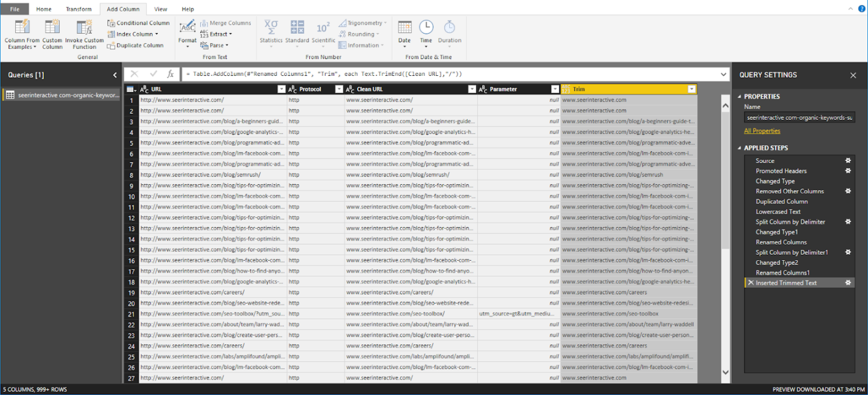
Task: Delete the Inserted Trimmed Text step
Action: [750, 283]
